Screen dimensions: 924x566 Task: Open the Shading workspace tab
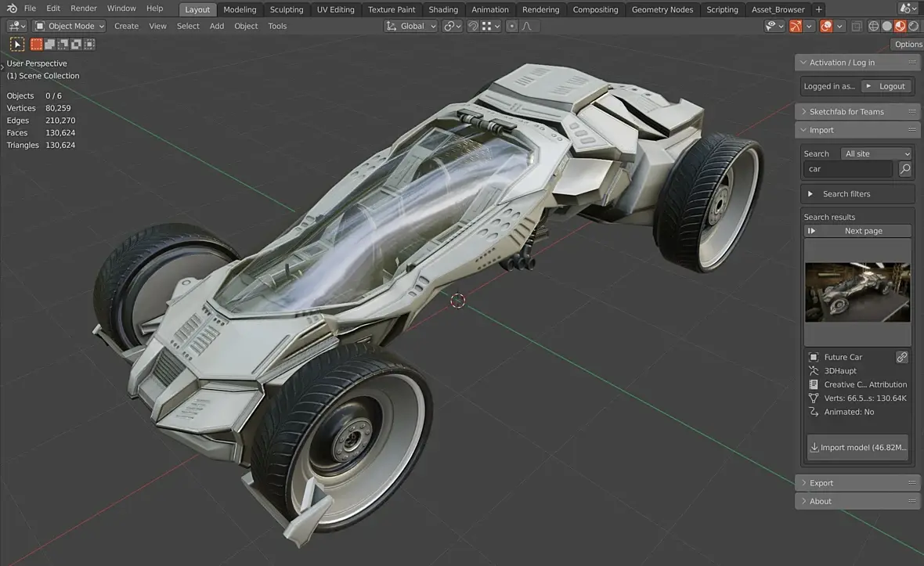[x=443, y=9]
